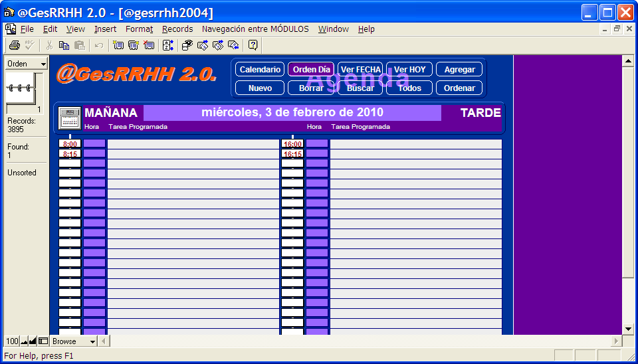This screenshot has height=364, width=638.
Task: Click the Delete Record icon with red X
Action: point(149,45)
